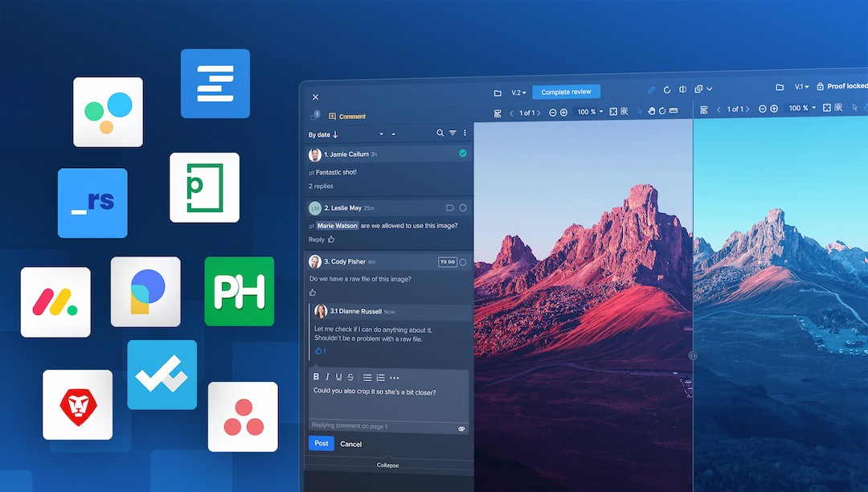Toggle resolved checkmark on Jamie Callum's comment
Screen dimensions: 868x492
(462, 154)
